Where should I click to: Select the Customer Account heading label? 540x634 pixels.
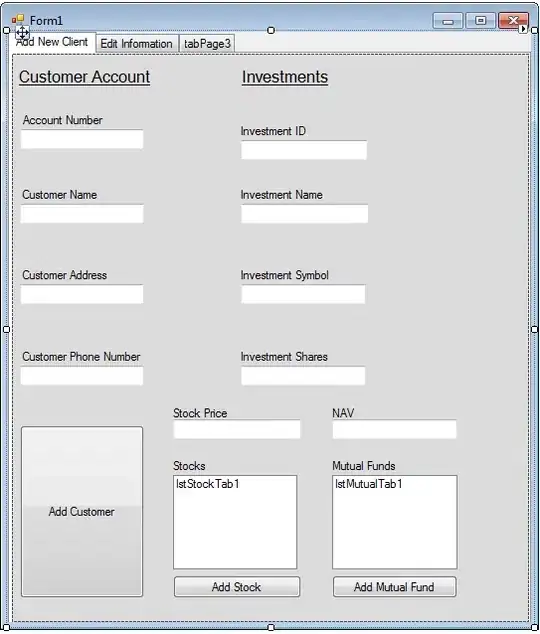[84, 77]
